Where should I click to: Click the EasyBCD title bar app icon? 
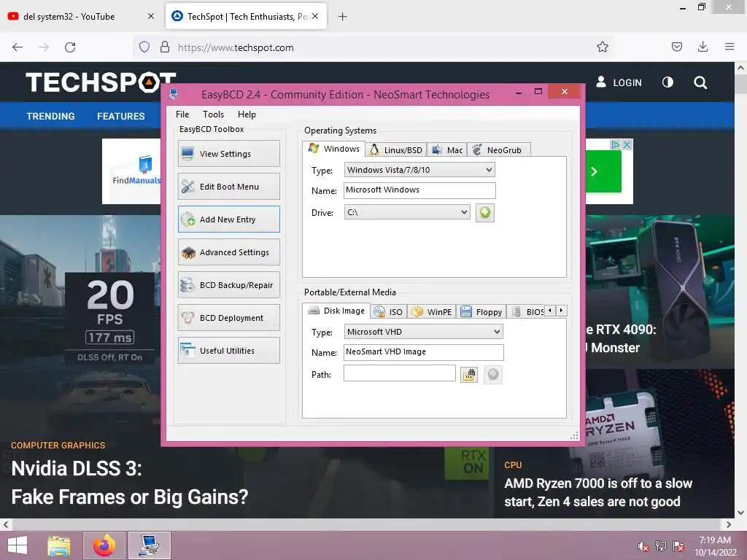pyautogui.click(x=174, y=94)
